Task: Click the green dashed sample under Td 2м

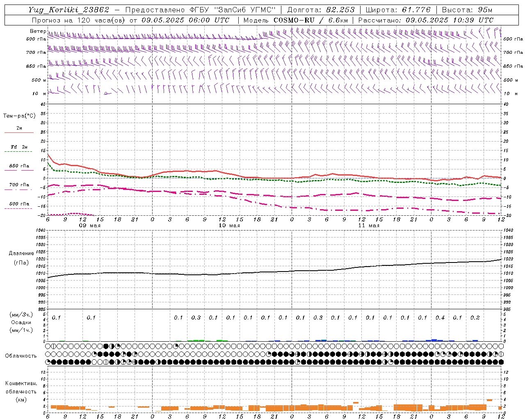Action: pyautogui.click(x=19, y=152)
